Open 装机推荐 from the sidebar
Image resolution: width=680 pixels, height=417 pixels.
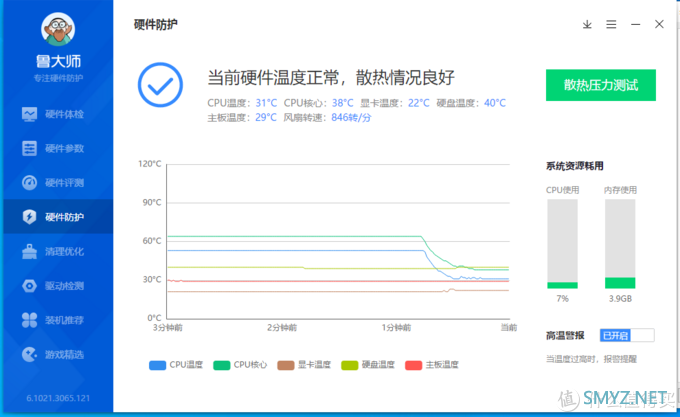pyautogui.click(x=58, y=320)
